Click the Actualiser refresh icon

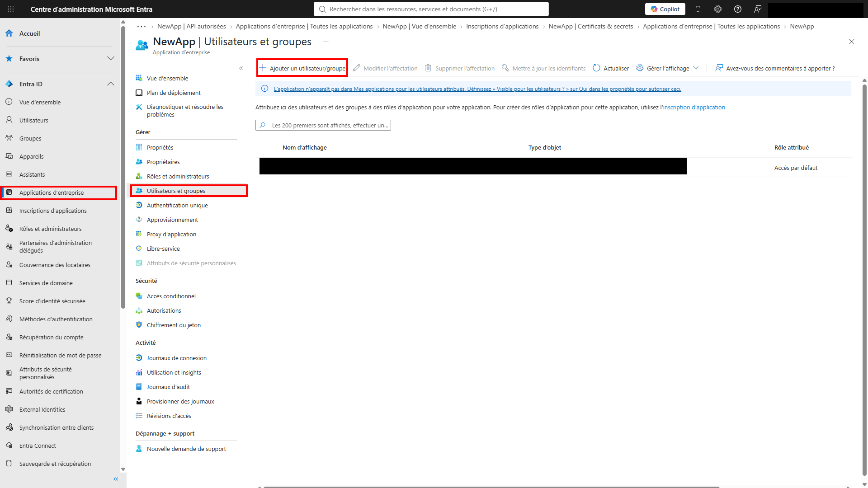596,68
